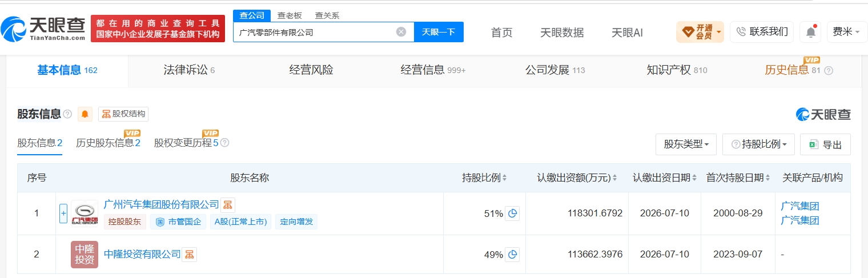Sort by 认缴出资日期 column arrows

click(x=694, y=178)
